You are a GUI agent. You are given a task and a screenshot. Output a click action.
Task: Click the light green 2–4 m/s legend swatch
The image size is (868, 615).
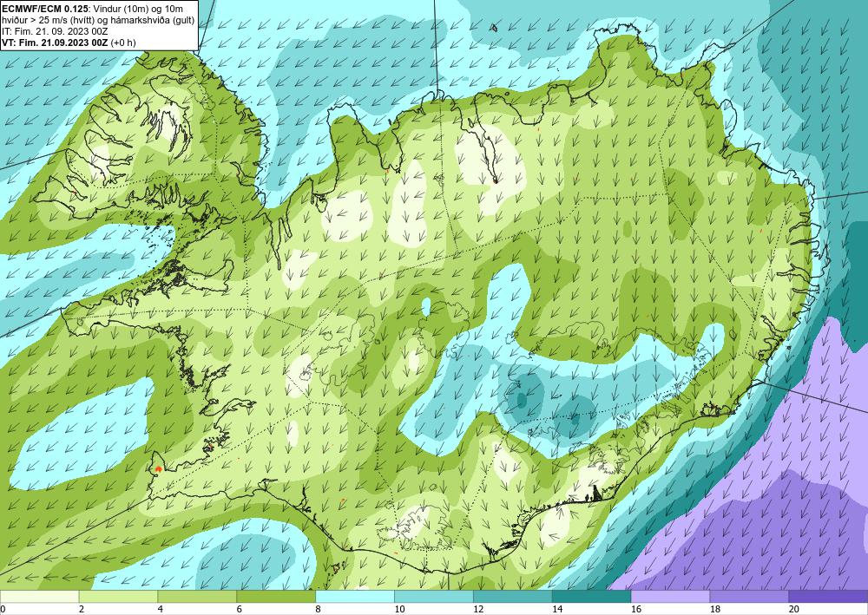(x=118, y=596)
